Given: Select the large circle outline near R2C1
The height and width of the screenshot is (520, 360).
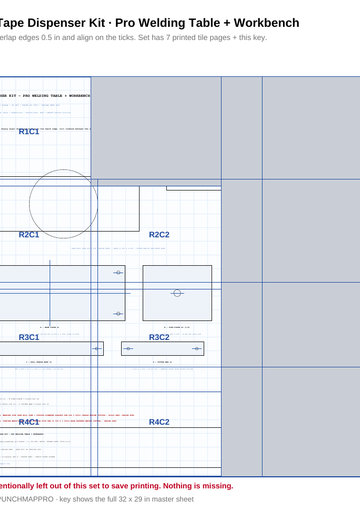Looking at the screenshot, I should [x=63, y=204].
